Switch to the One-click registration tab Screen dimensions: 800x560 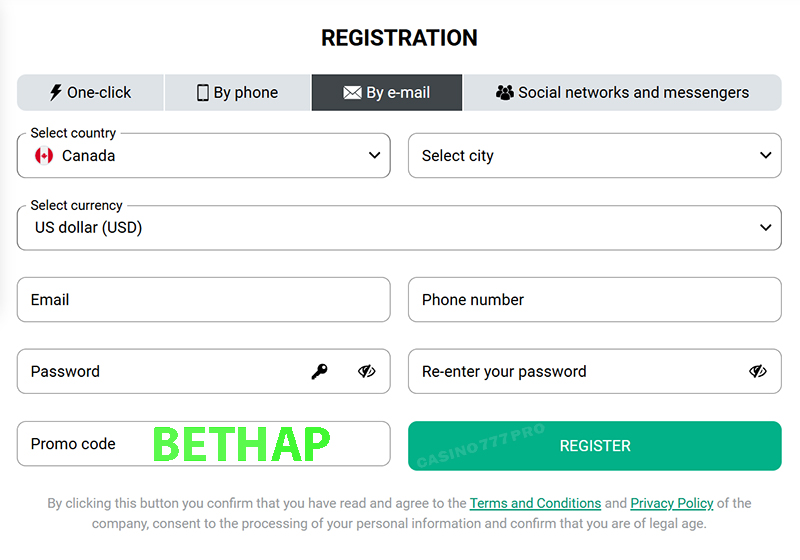91,92
